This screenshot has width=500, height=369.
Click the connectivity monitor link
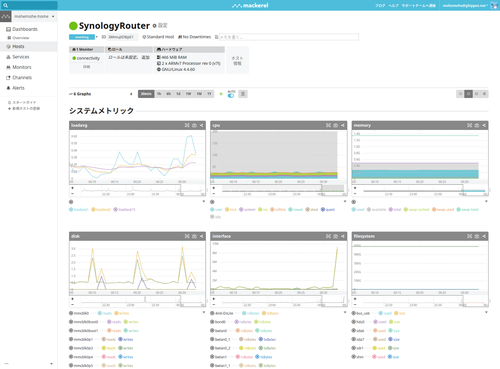coord(88,58)
